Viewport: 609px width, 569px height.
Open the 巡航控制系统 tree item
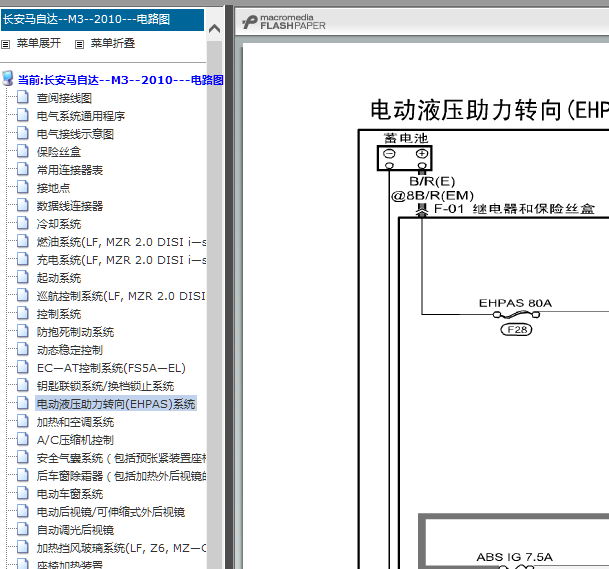[x=121, y=296]
